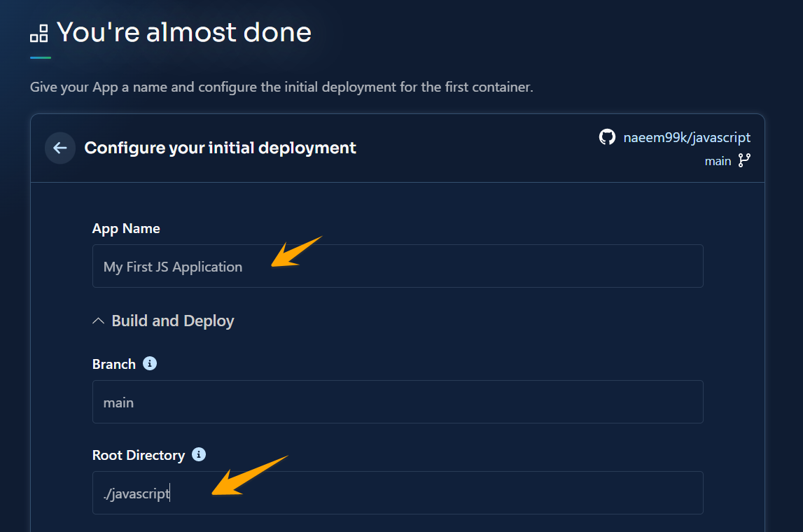Click the Root Directory input field

click(398, 493)
